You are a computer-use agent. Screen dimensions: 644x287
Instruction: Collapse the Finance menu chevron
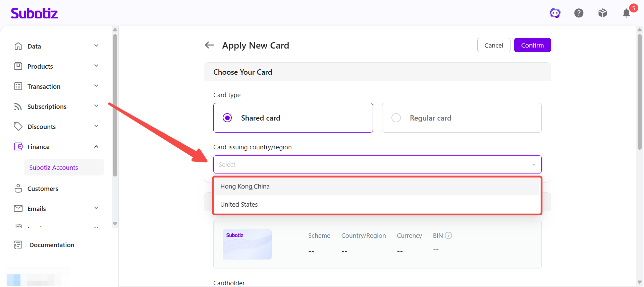96,147
